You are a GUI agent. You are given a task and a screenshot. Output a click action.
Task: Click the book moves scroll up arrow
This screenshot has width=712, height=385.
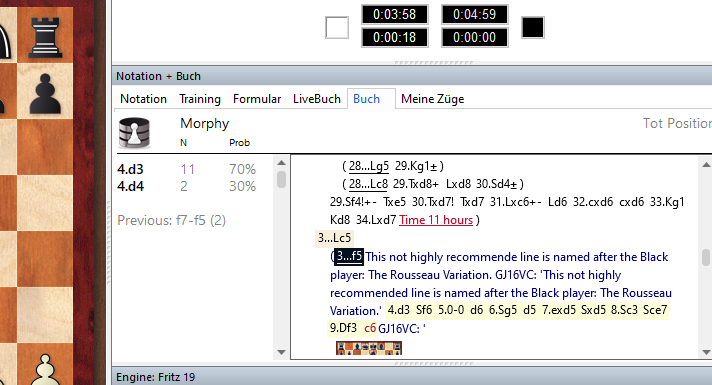tap(282, 163)
